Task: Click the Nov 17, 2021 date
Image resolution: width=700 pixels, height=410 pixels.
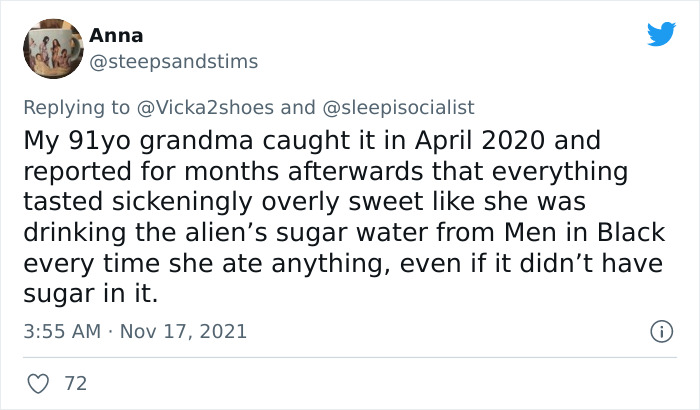Action: (184, 331)
